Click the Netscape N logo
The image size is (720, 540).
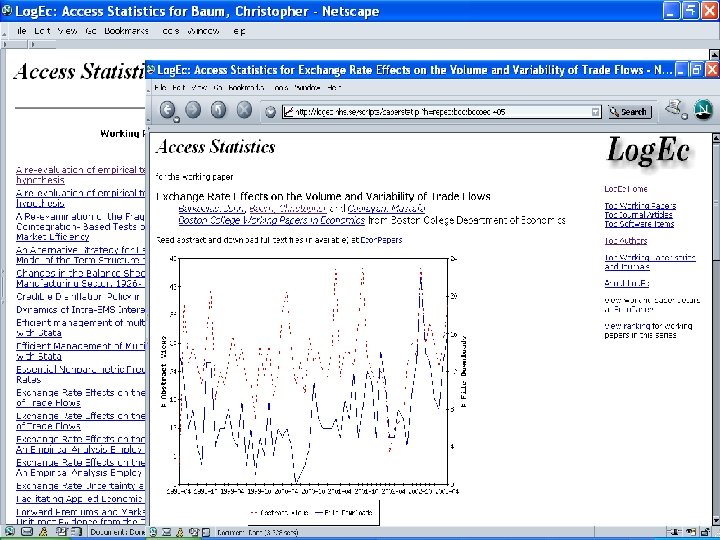point(703,111)
